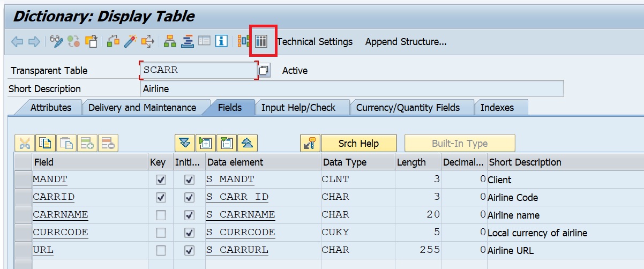Toggle Key checkbox for MANDT

pos(160,180)
